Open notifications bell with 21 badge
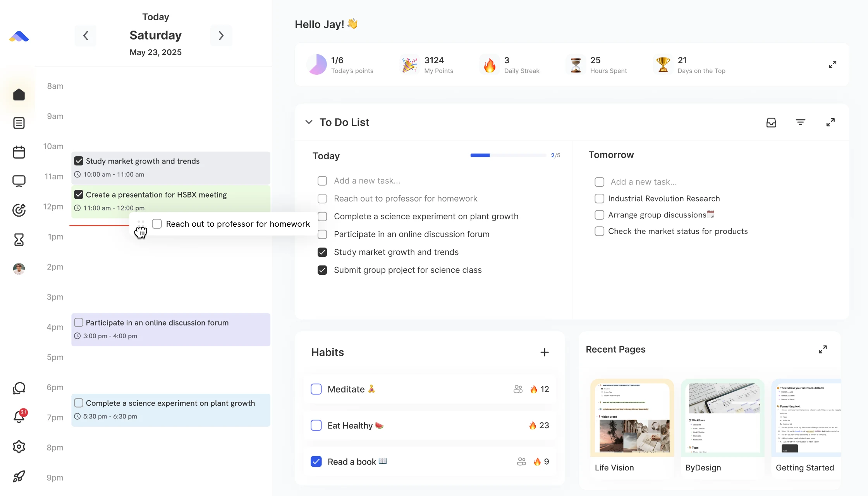 [x=19, y=417]
